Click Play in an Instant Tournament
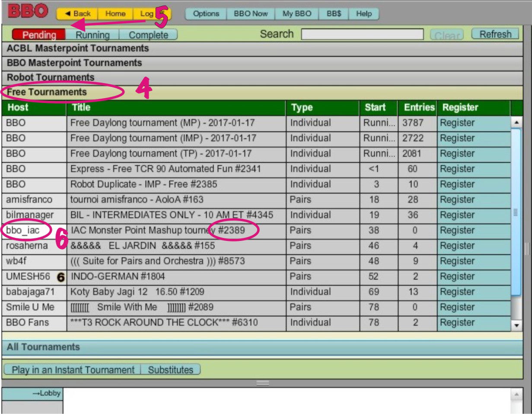The width and height of the screenshot is (532, 414). 73,370
